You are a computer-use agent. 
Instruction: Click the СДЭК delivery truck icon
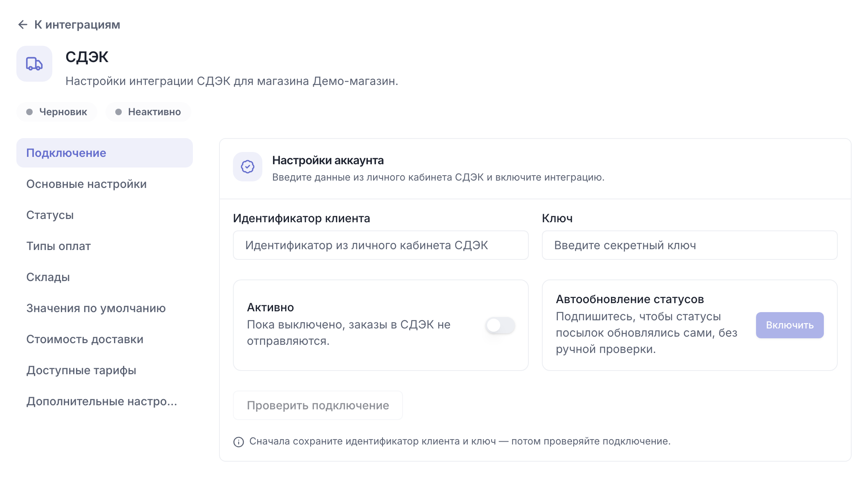[34, 64]
